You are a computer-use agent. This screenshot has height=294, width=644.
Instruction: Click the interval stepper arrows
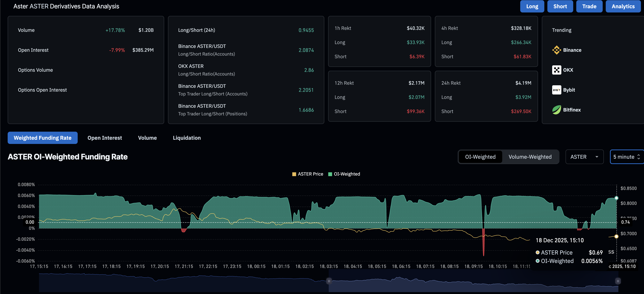point(639,157)
